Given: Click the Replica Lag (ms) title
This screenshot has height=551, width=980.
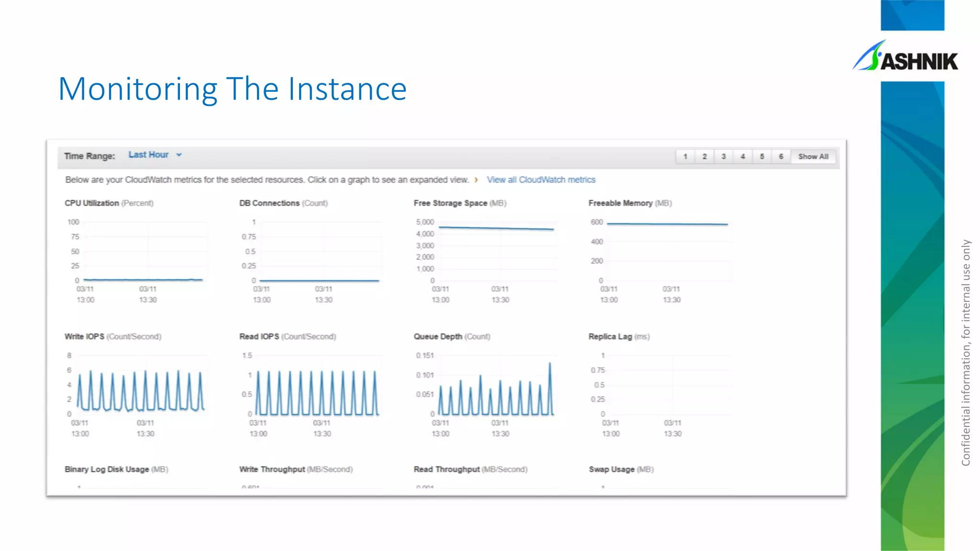Looking at the screenshot, I should point(619,337).
